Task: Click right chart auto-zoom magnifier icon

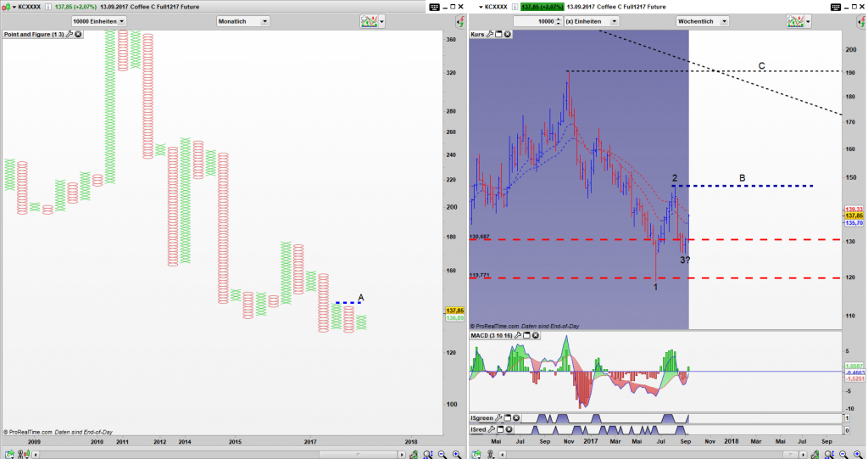Action: pyautogui.click(x=829, y=455)
